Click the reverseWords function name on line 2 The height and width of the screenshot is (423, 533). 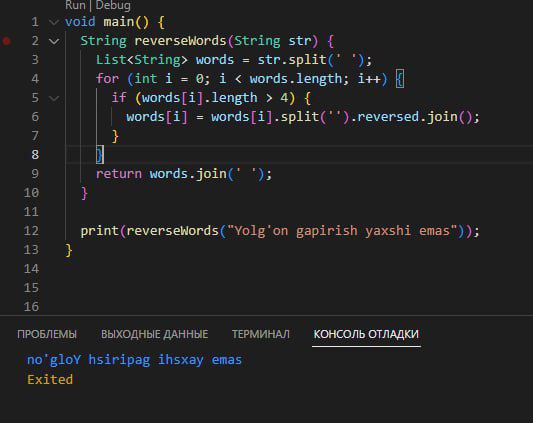point(180,41)
